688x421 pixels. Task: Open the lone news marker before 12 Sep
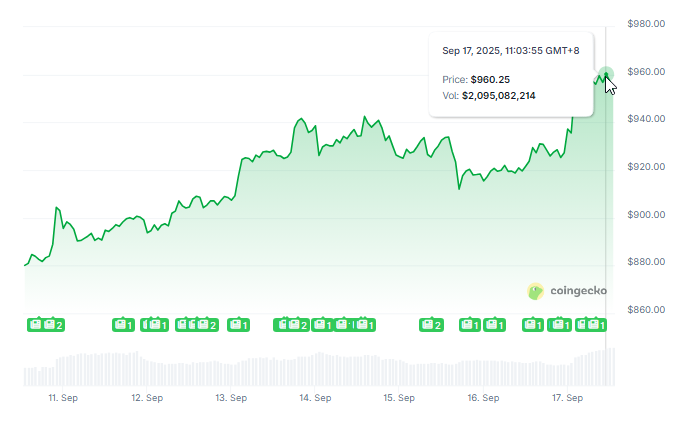[122, 325]
